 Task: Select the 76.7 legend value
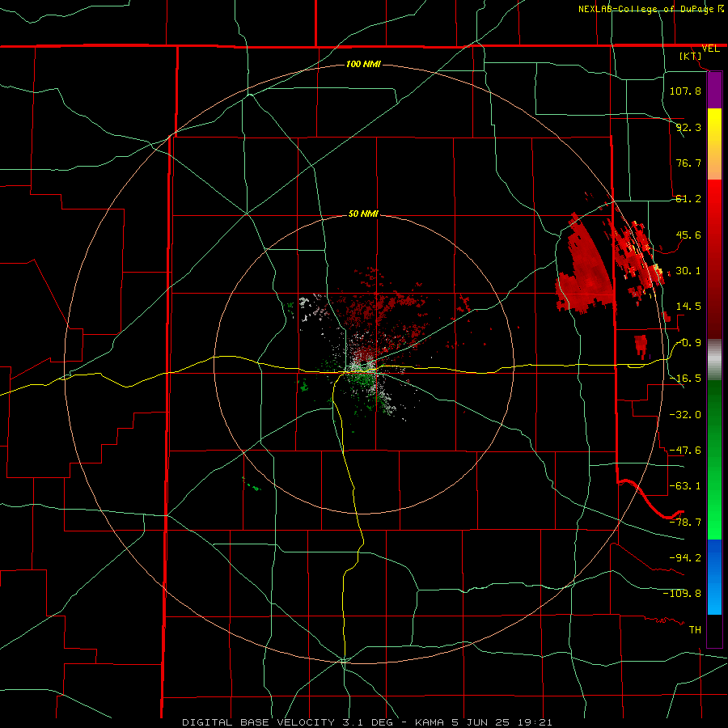point(688,163)
